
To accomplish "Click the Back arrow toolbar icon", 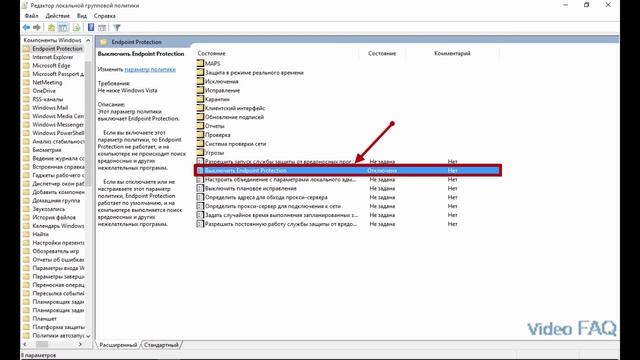I will 27,28.
